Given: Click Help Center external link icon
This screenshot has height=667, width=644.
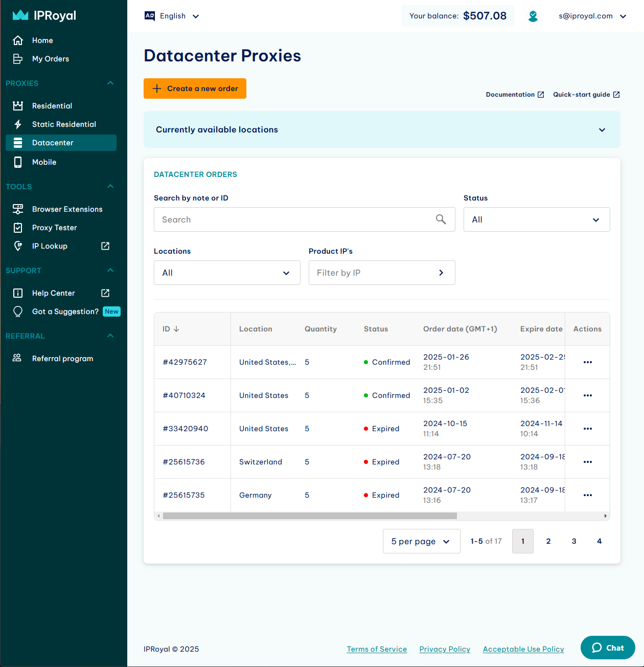Looking at the screenshot, I should click(x=105, y=293).
